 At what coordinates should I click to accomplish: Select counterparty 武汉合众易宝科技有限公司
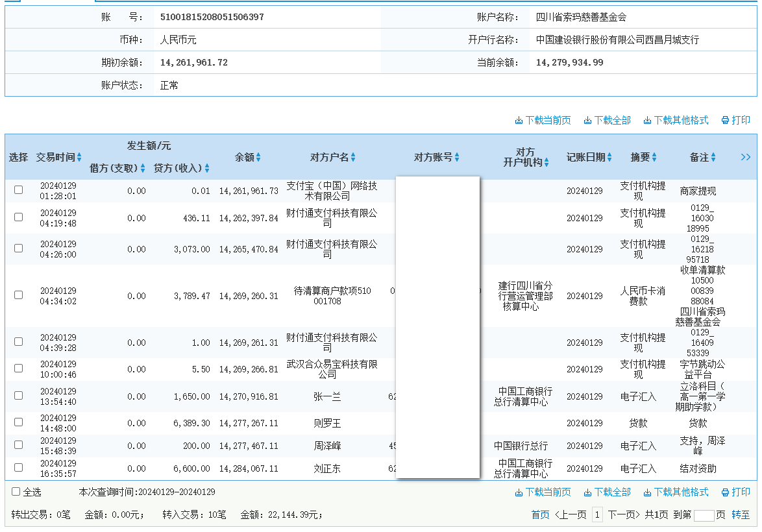click(332, 369)
